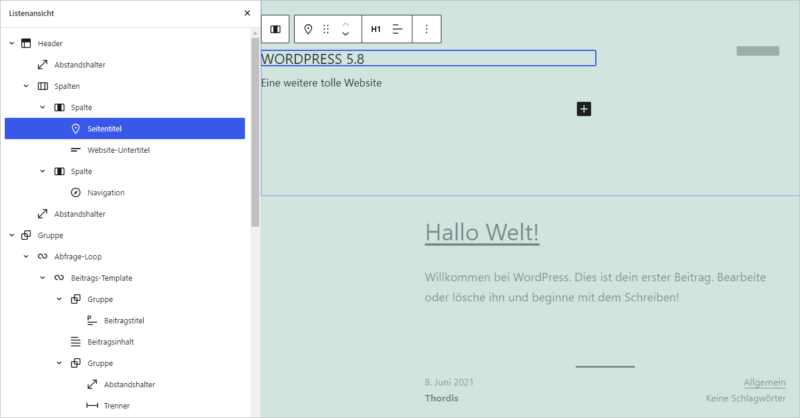Viewport: 800px width, 418px height.
Task: Collapse the Beitrags-Template block
Action: pyautogui.click(x=43, y=278)
